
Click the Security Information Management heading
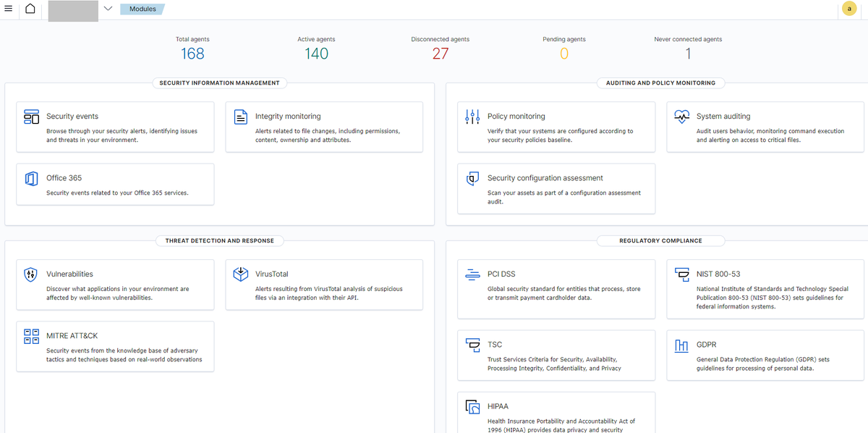[x=220, y=83]
